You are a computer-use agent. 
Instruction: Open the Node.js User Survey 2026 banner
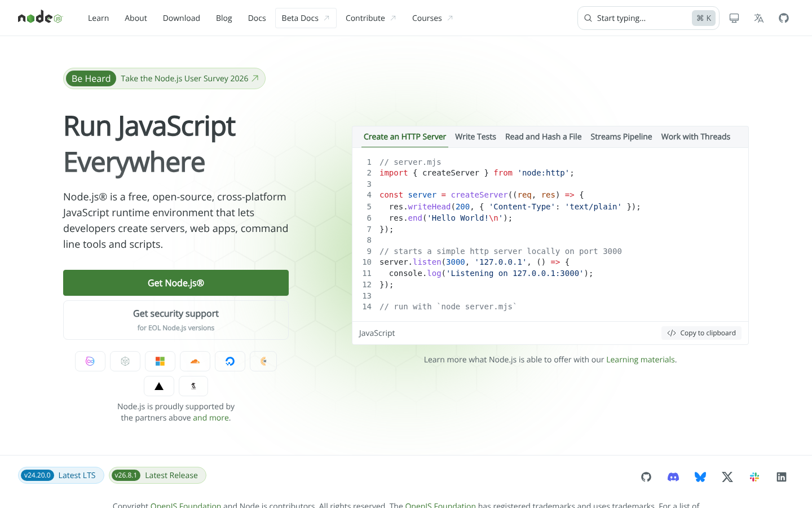[164, 78]
